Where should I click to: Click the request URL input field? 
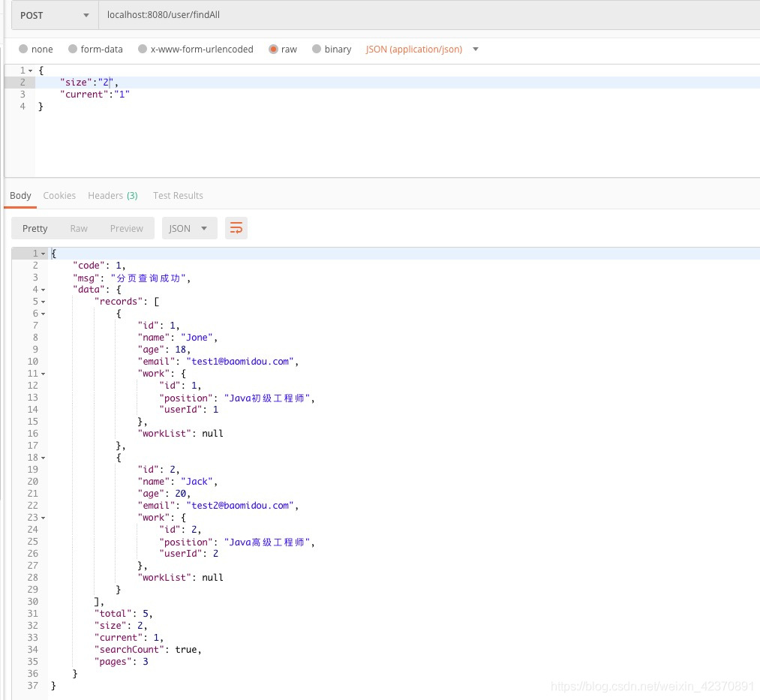[x=428, y=15]
